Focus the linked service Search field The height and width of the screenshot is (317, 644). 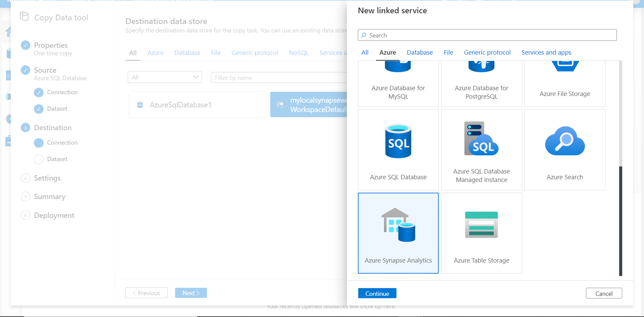pos(487,35)
